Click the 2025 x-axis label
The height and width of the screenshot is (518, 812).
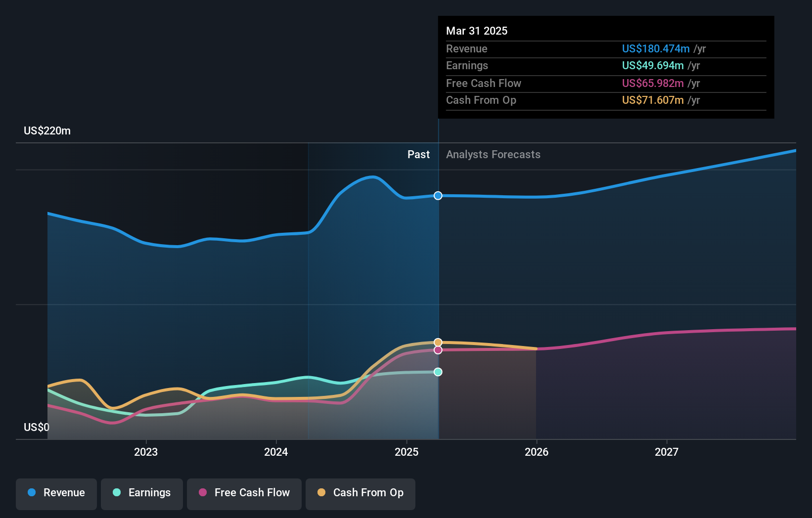click(x=406, y=452)
